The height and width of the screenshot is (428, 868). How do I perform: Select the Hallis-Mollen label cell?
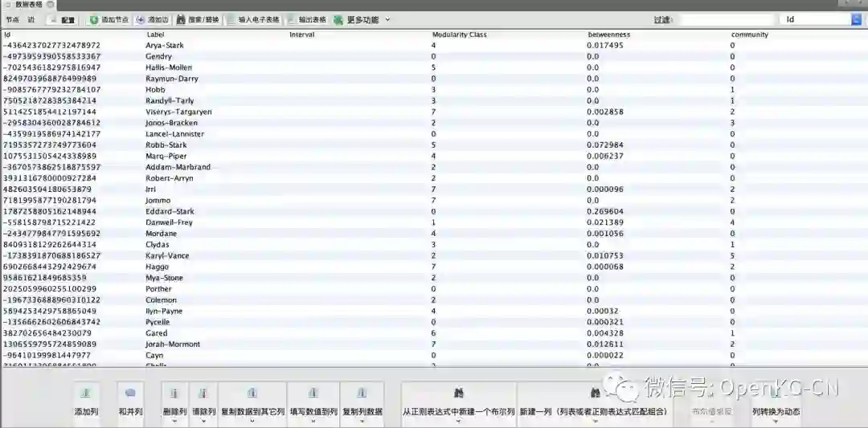pos(169,67)
